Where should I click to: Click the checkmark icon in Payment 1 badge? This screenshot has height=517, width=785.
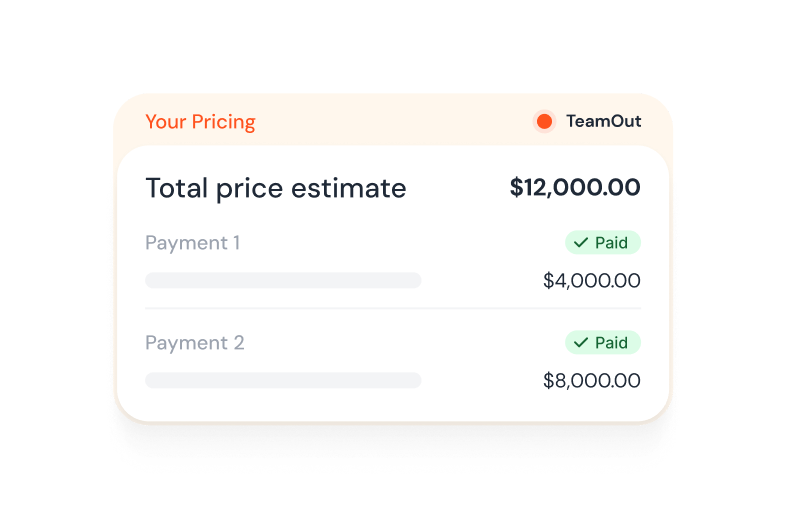tap(580, 243)
